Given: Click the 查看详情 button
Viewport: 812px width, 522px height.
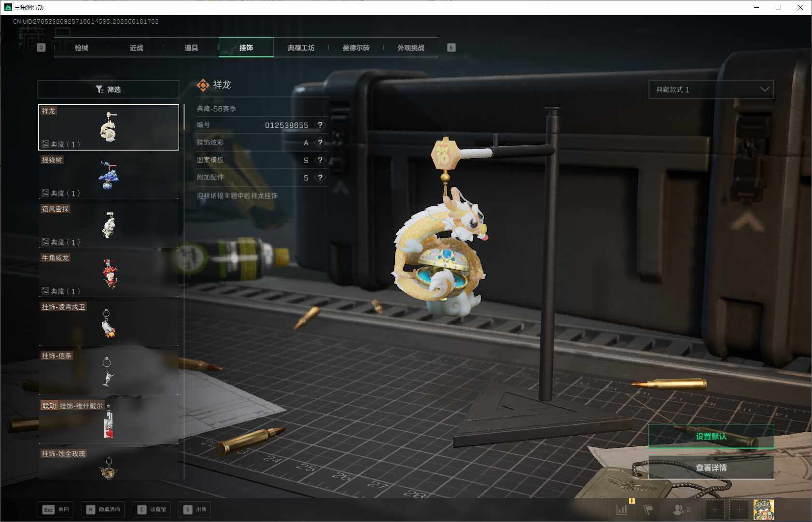Looking at the screenshot, I should pos(711,467).
